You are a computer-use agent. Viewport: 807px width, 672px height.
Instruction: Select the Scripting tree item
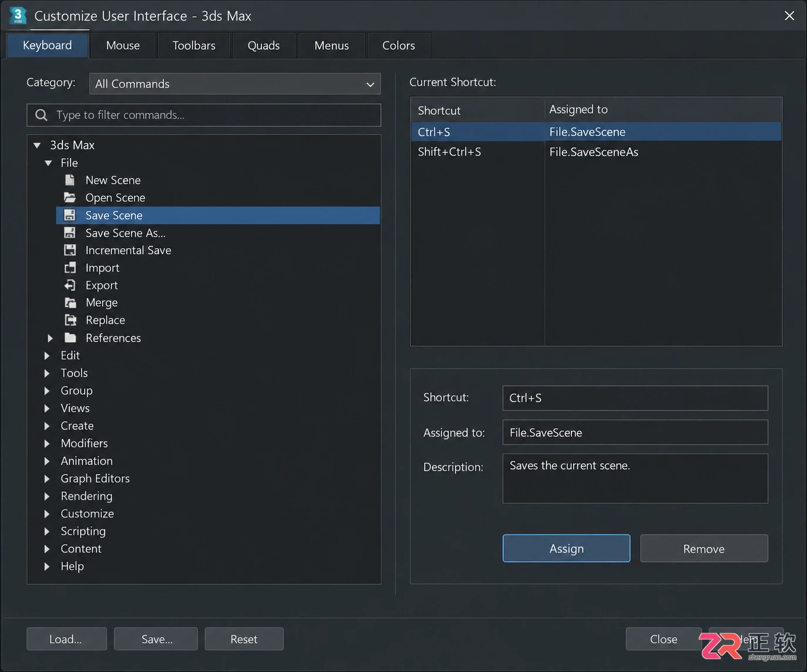(x=83, y=531)
